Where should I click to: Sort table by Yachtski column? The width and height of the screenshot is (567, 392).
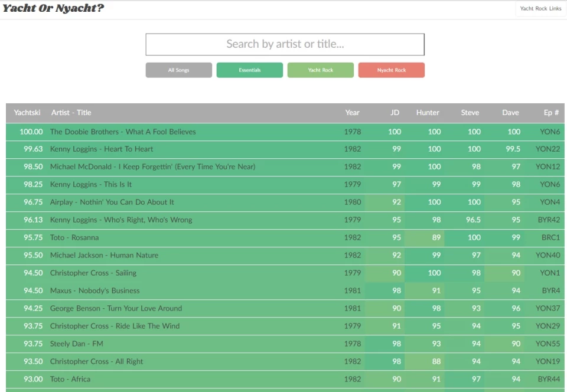pyautogui.click(x=27, y=113)
